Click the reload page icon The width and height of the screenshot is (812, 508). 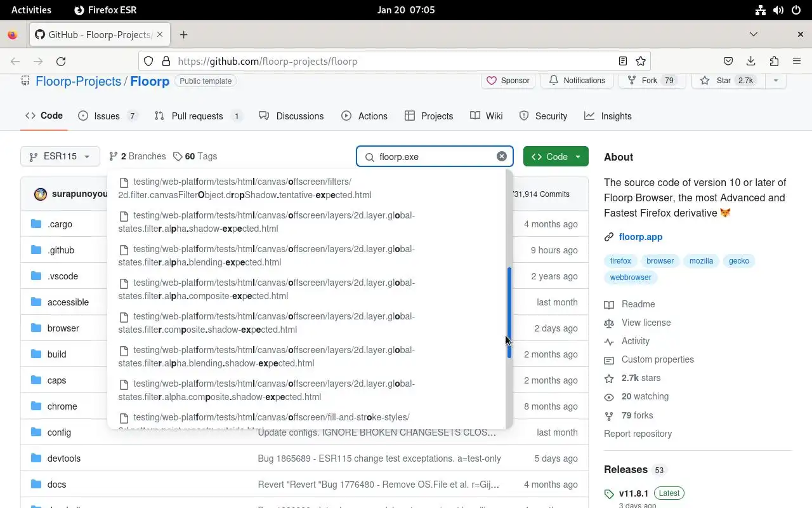61,61
